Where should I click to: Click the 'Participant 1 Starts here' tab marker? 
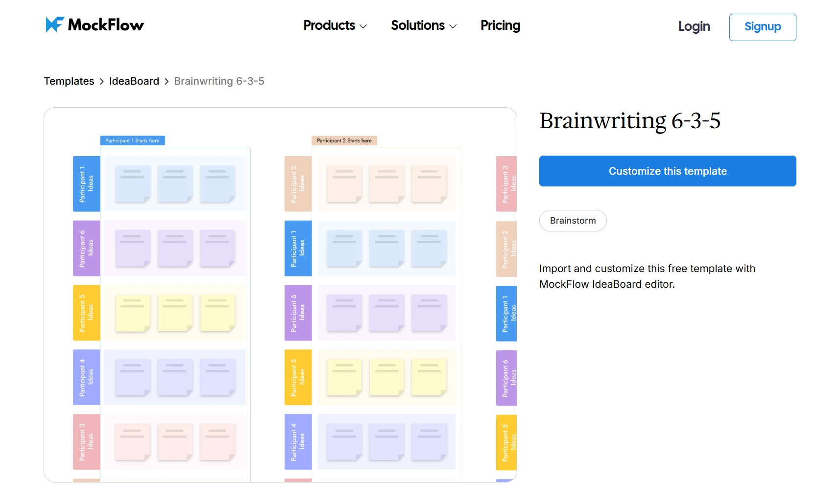132,140
